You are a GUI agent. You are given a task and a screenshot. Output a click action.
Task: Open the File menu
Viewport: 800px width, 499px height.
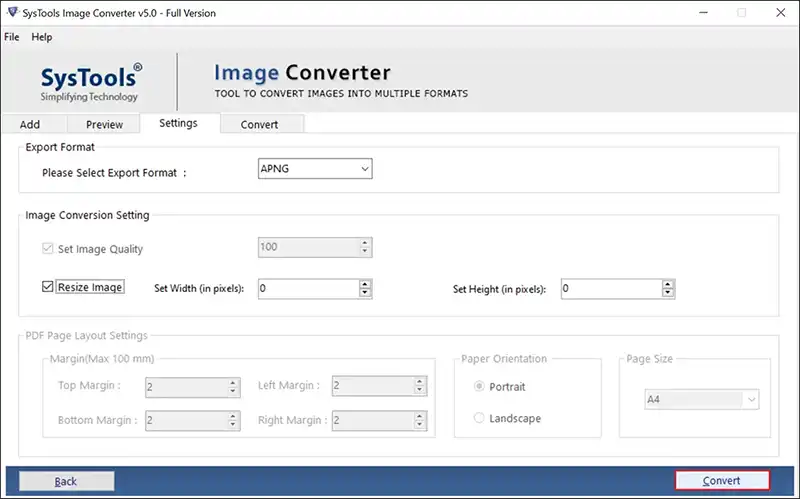pyautogui.click(x=11, y=37)
